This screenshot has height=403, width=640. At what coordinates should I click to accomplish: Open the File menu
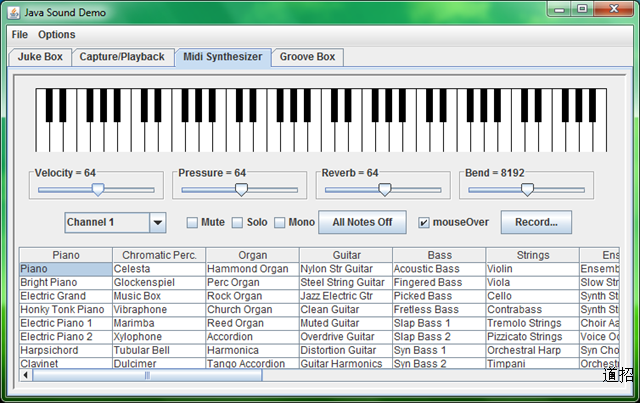(20, 35)
